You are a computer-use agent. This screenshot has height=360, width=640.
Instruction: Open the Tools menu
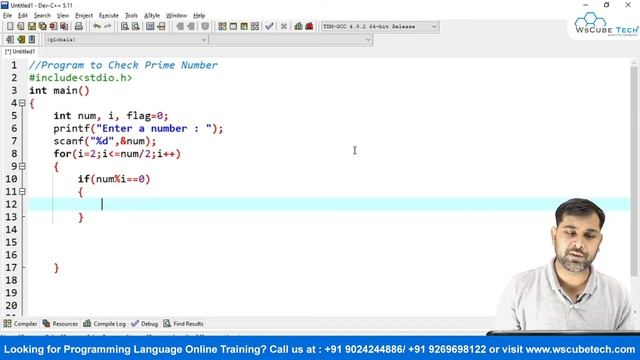pos(131,16)
